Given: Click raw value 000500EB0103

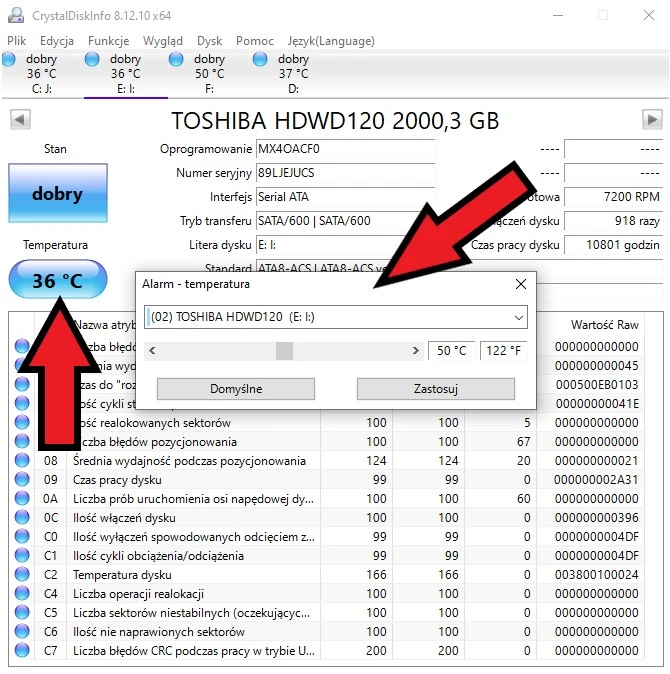Looking at the screenshot, I should (x=597, y=385).
